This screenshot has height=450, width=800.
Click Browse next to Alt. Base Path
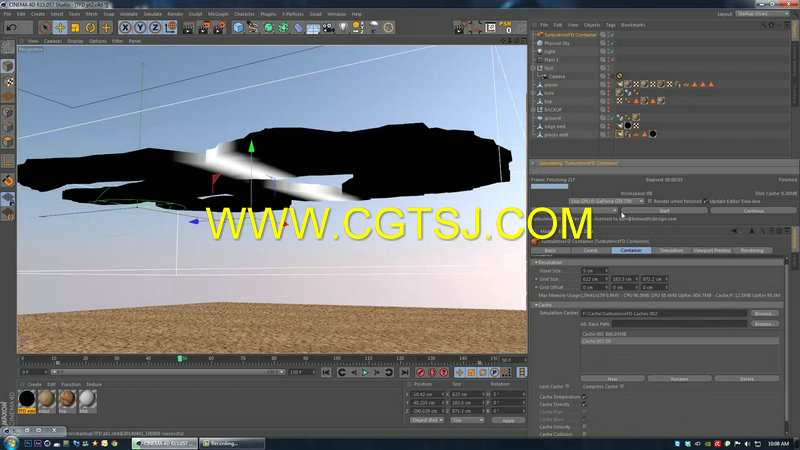tap(764, 323)
